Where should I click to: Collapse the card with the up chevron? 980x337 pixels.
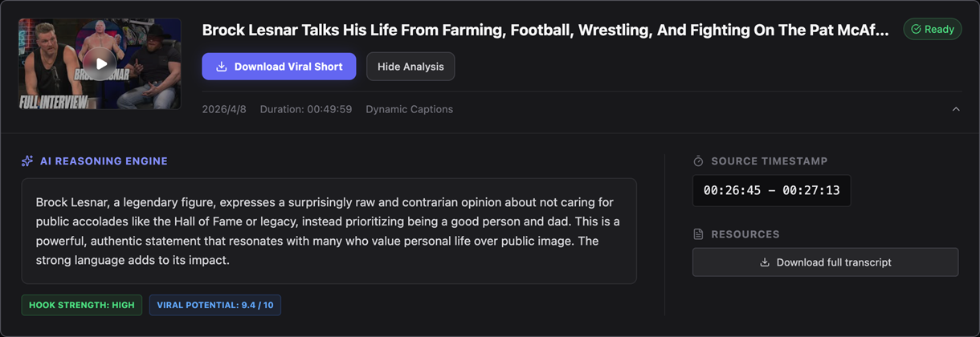coord(956,109)
